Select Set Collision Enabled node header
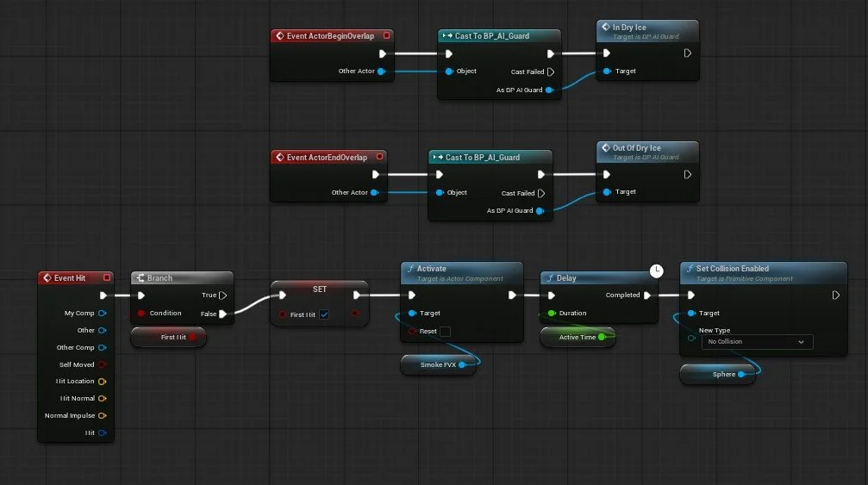The height and width of the screenshot is (485, 868). [764, 272]
